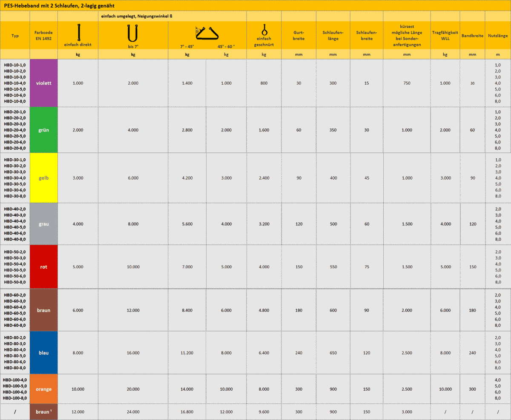Screen dimensions: 511x420
Task: Click the 'Tragfähigkeit WLL' column header
Action: (x=445, y=36)
